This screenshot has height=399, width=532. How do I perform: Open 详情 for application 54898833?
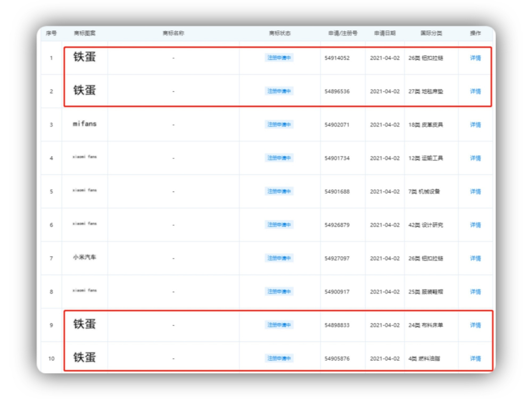point(475,325)
